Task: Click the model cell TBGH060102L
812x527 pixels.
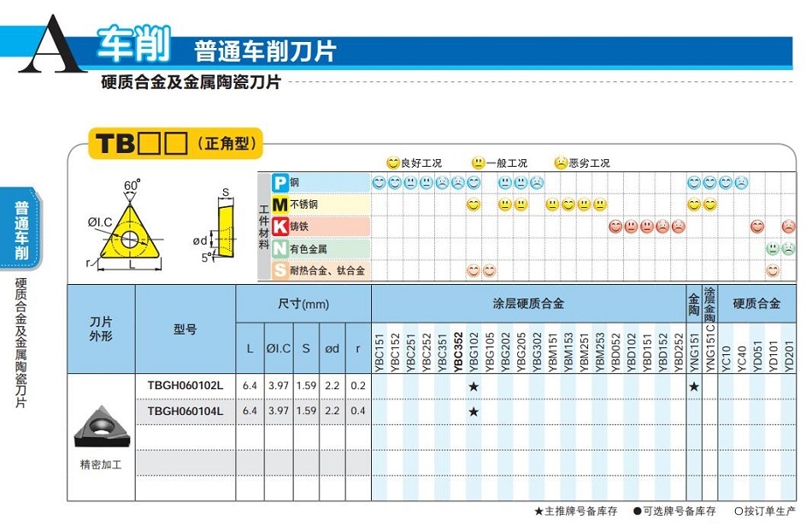Action: coord(185,386)
